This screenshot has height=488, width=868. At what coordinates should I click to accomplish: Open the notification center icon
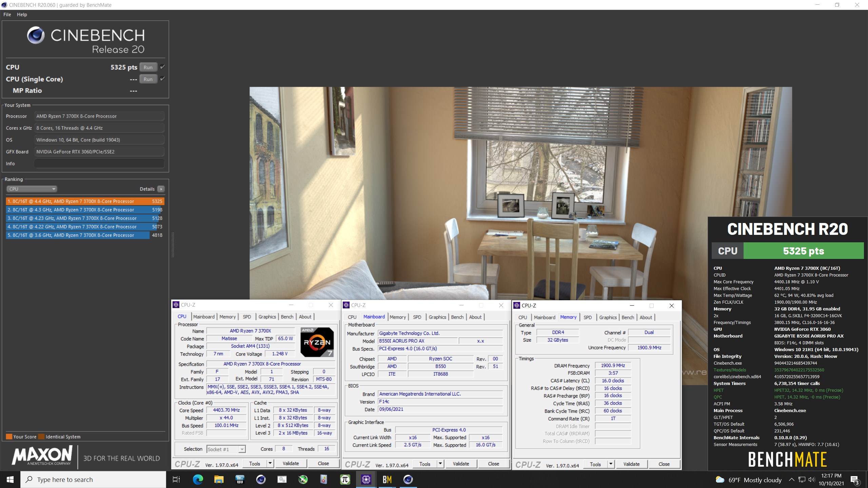click(855, 480)
